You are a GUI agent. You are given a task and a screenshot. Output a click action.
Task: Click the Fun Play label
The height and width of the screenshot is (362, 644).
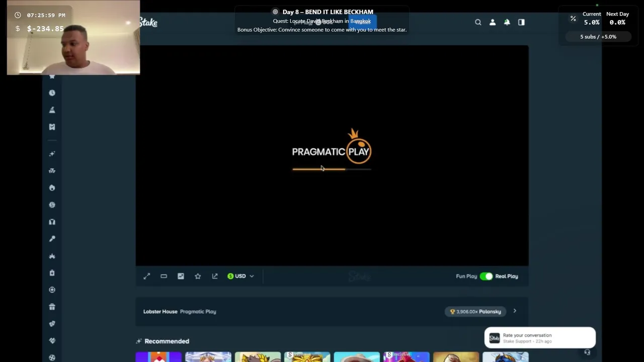466,276
